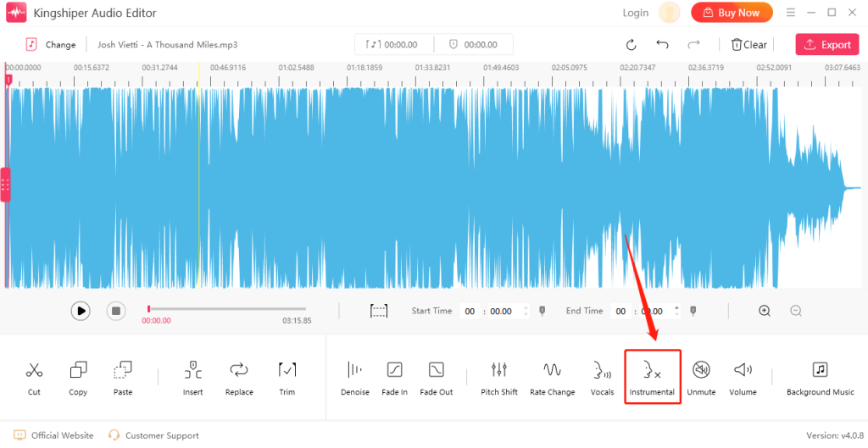Select the Copy tool
The height and width of the screenshot is (448, 868).
[78, 378]
